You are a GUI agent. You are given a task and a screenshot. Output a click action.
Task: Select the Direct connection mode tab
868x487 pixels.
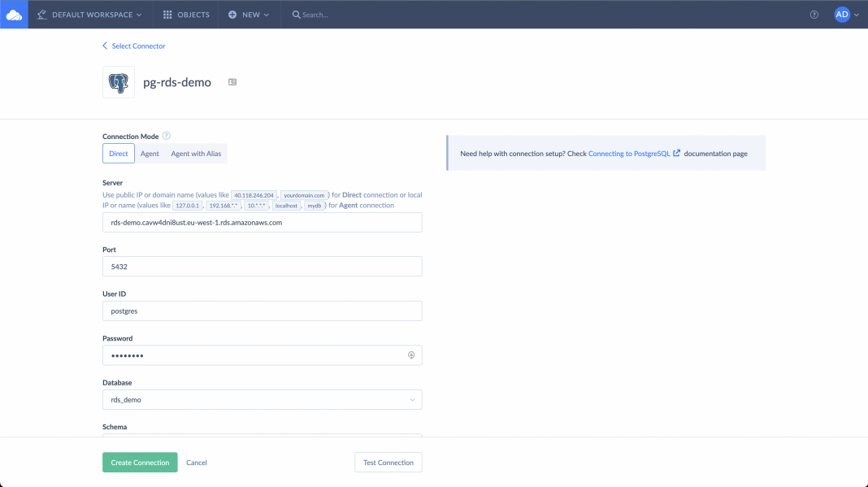118,153
